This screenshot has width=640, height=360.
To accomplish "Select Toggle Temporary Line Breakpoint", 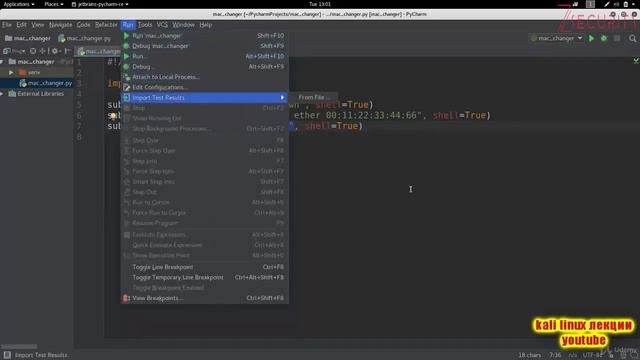I will point(204,278).
